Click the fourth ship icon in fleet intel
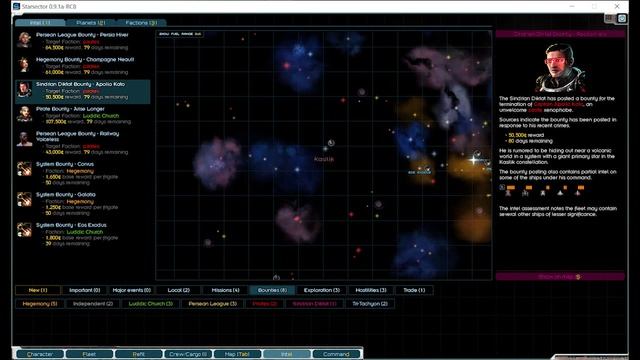Image resolution: width=640 pixels, height=360 pixels. pos(561,192)
